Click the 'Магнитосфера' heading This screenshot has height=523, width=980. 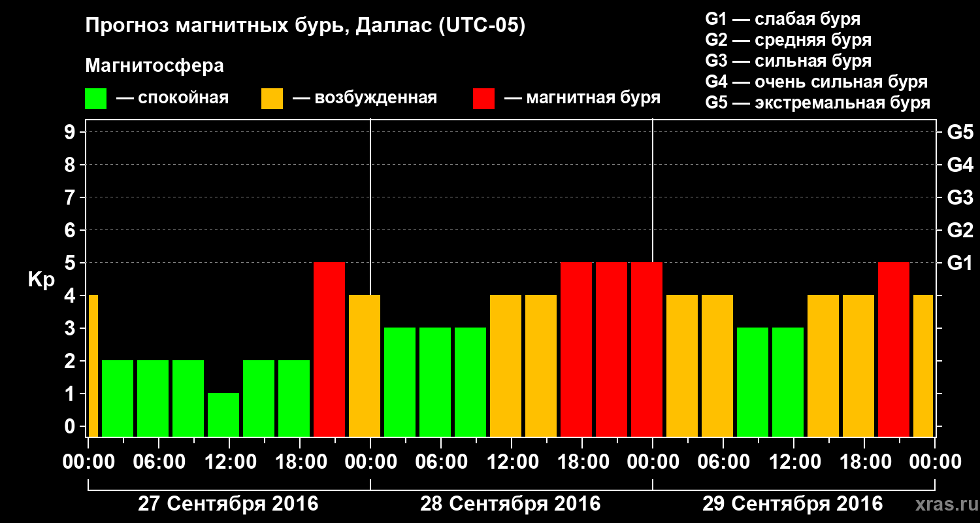click(x=154, y=66)
